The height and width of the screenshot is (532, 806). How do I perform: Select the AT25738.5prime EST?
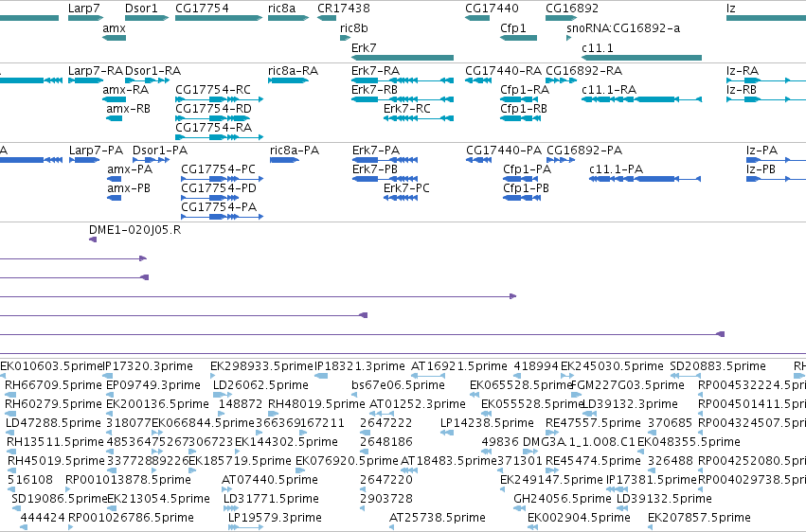coord(392,527)
